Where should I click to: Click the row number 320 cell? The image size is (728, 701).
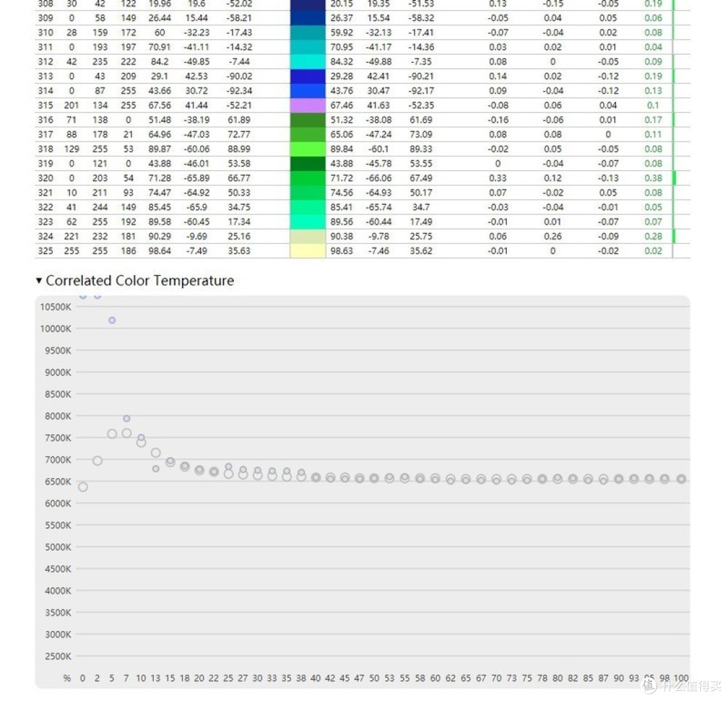tap(46, 178)
